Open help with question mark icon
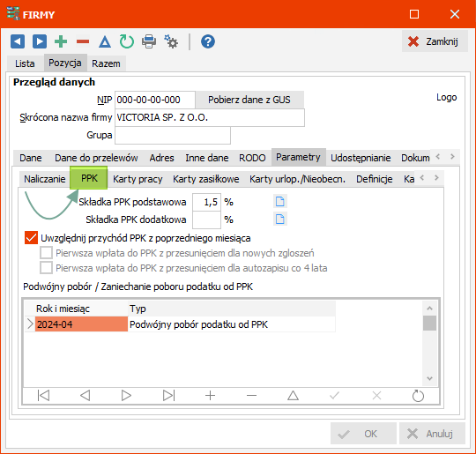476x454 pixels. (208, 41)
